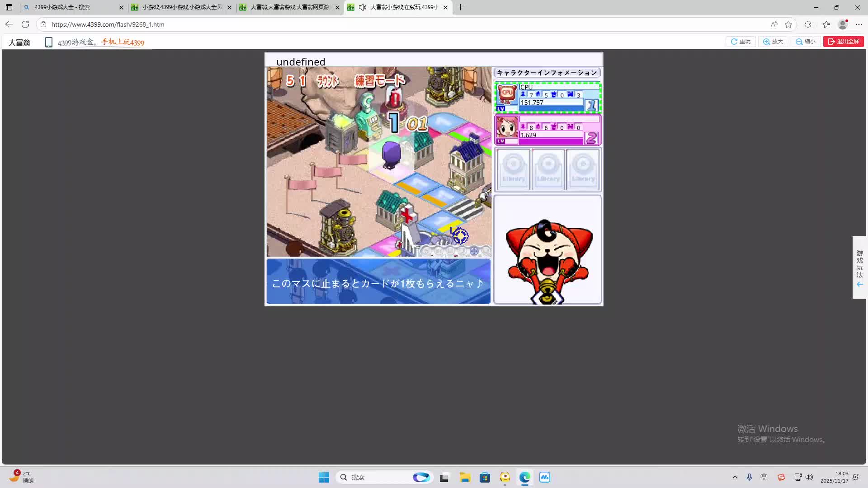Open browser extensions puzzle icon
The height and width of the screenshot is (488, 868).
808,24
